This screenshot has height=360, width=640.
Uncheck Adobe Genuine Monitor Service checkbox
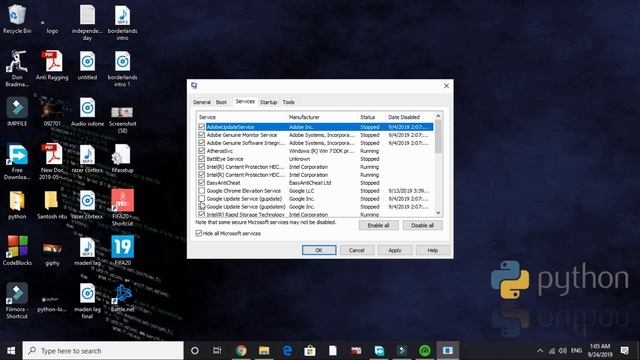201,135
